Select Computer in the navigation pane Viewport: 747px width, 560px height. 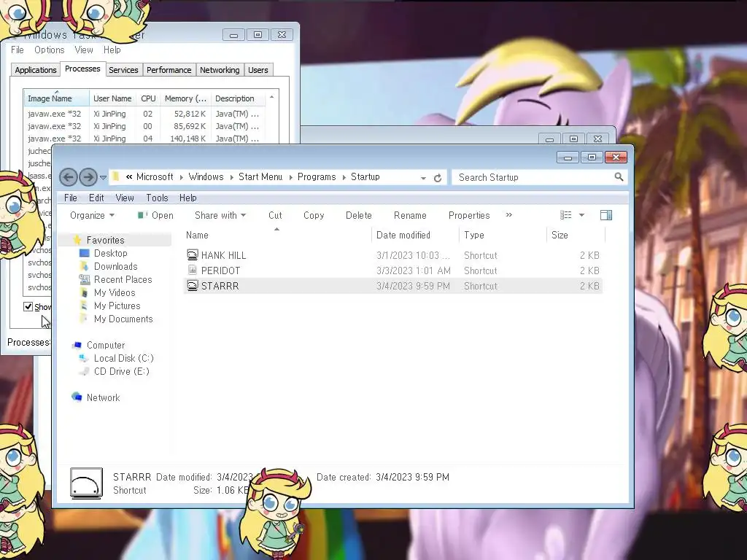point(106,345)
